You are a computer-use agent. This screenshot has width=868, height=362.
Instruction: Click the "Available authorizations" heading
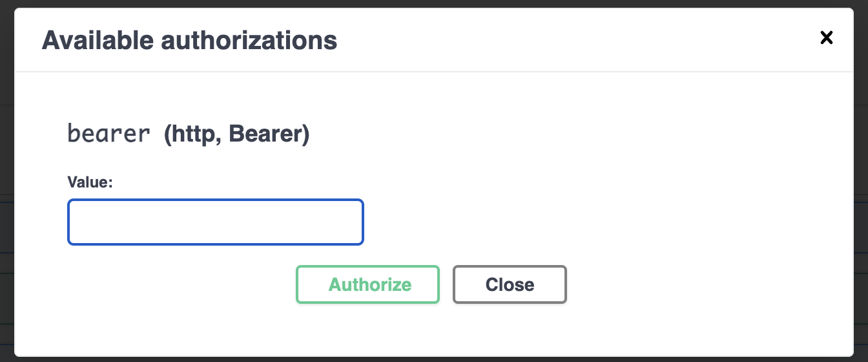[x=189, y=41]
